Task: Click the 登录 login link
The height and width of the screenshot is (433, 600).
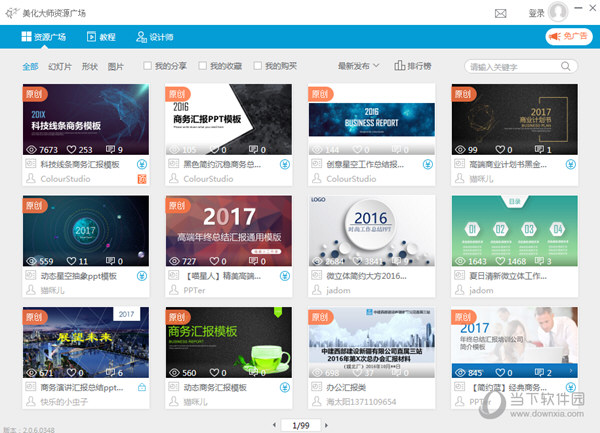Action: (x=536, y=13)
